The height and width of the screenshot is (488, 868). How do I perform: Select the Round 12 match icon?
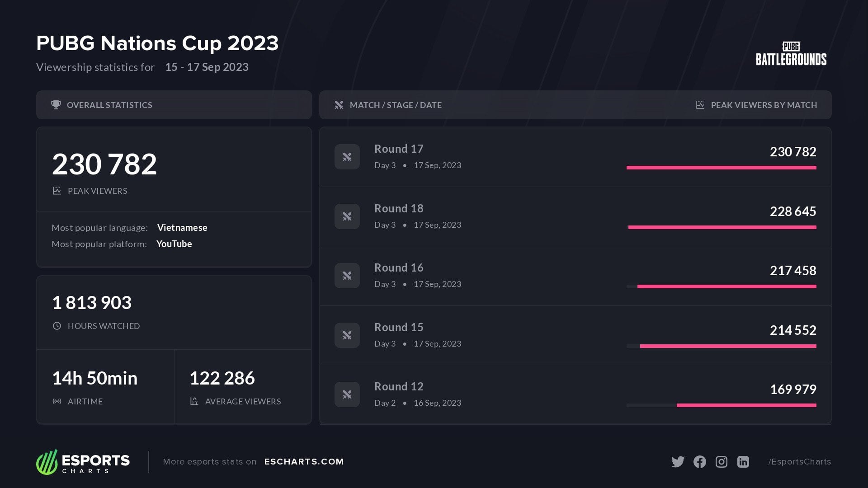point(347,394)
